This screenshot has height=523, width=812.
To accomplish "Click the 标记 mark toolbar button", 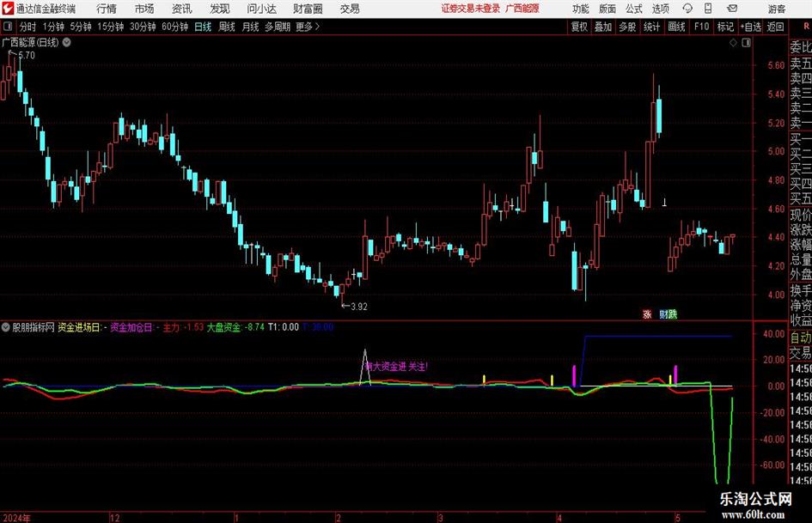I will (725, 27).
